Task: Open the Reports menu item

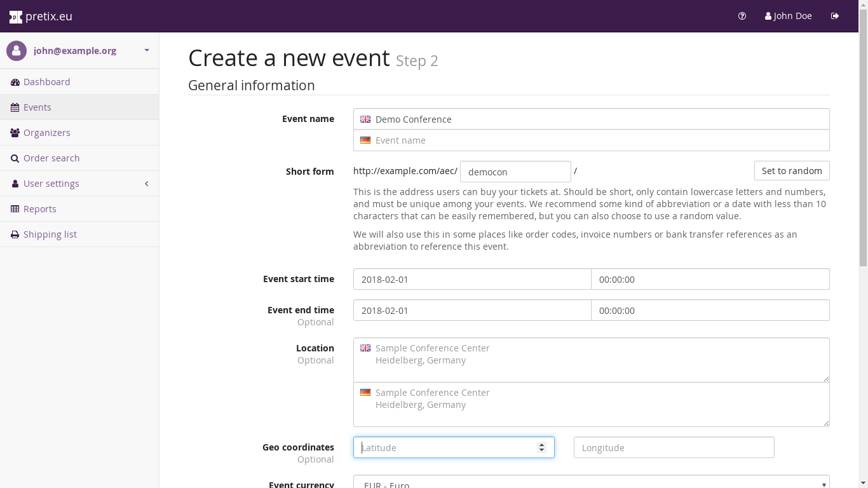Action: pos(39,209)
